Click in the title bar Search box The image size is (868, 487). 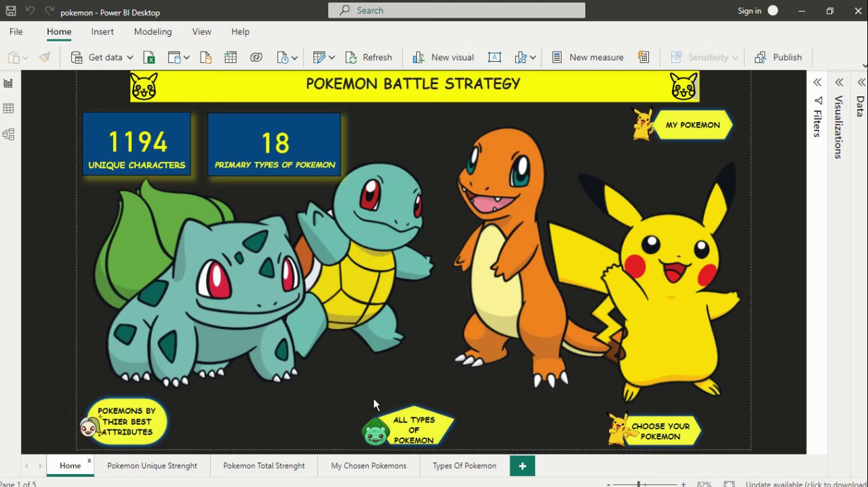456,11
